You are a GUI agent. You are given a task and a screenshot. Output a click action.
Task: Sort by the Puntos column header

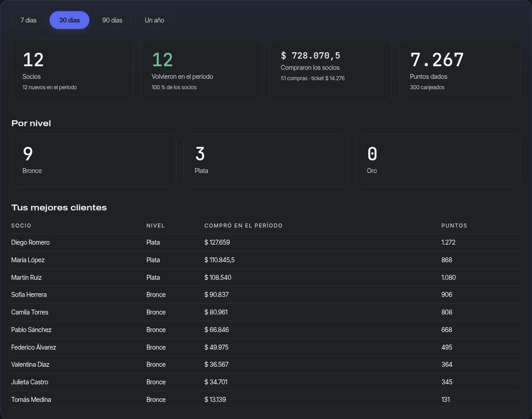pos(454,226)
